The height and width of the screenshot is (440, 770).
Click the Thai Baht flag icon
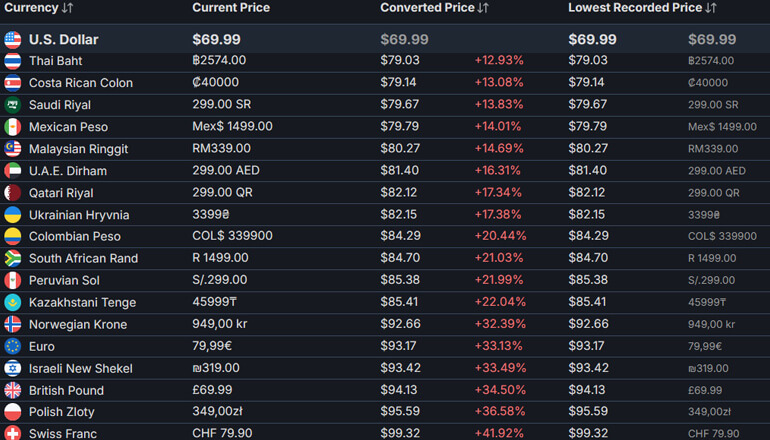(x=12, y=61)
